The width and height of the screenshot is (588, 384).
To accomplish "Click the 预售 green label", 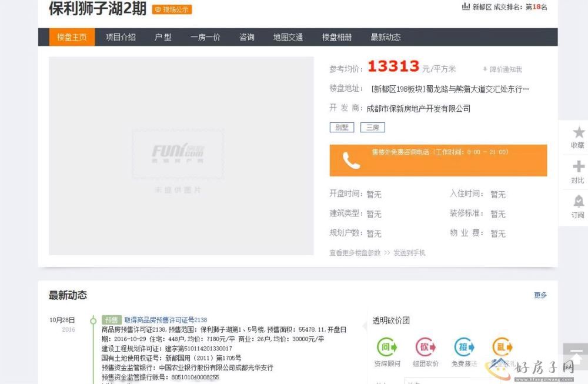I will point(111,320).
